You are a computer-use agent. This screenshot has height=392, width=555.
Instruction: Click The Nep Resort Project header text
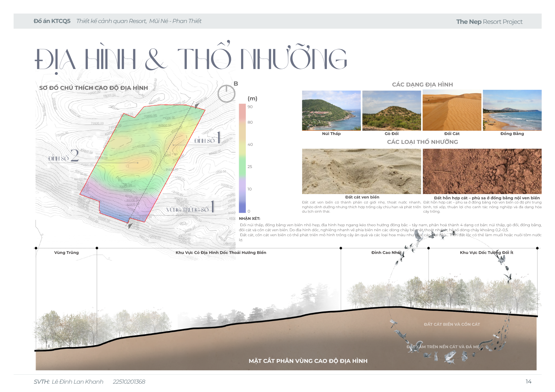coord(489,22)
